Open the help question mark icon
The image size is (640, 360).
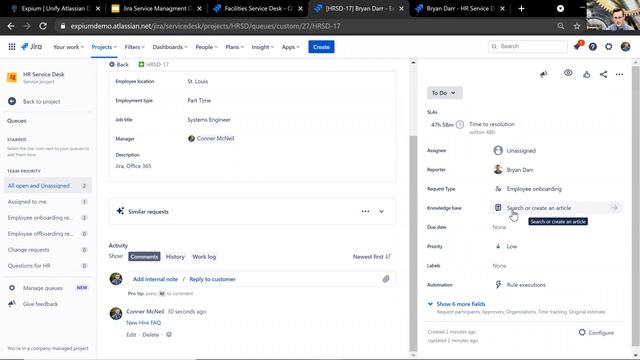tap(593, 47)
